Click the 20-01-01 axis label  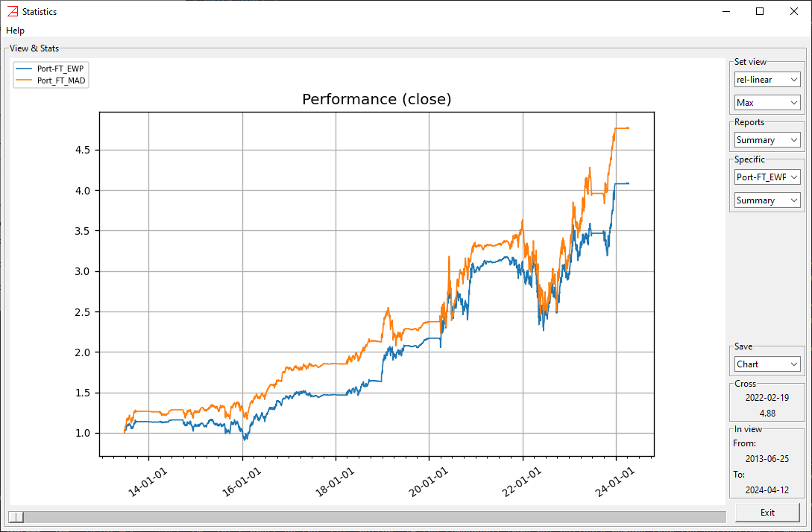[x=428, y=481]
